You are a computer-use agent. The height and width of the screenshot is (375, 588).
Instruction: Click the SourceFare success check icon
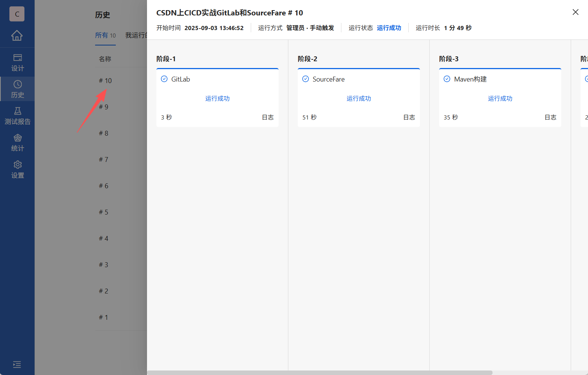click(306, 79)
